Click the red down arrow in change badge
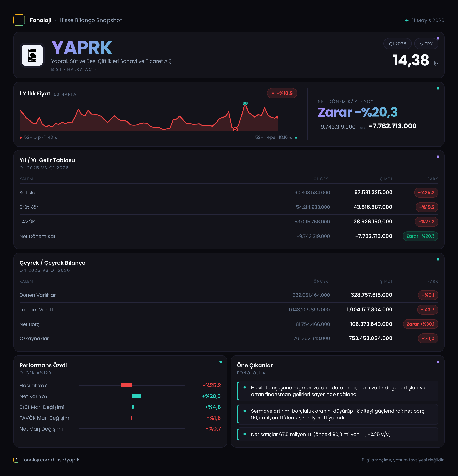The height and width of the screenshot is (476, 458). tap(273, 93)
